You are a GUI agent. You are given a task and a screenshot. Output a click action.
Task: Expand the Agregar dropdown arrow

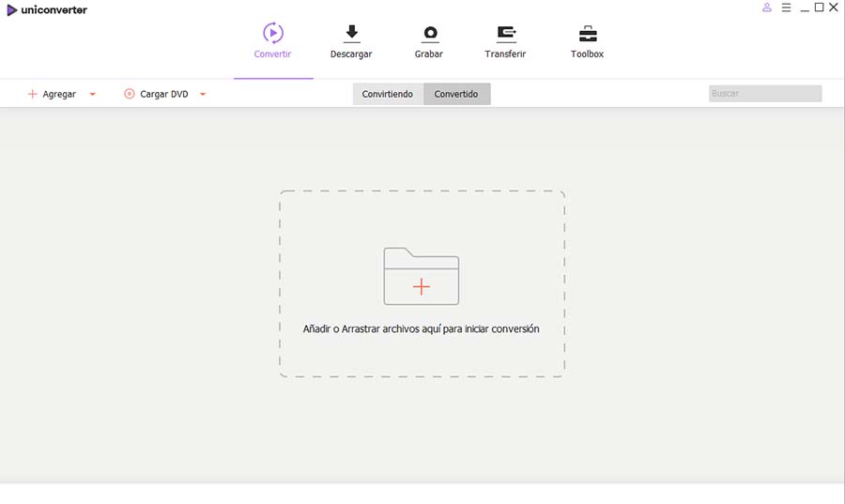click(x=93, y=94)
